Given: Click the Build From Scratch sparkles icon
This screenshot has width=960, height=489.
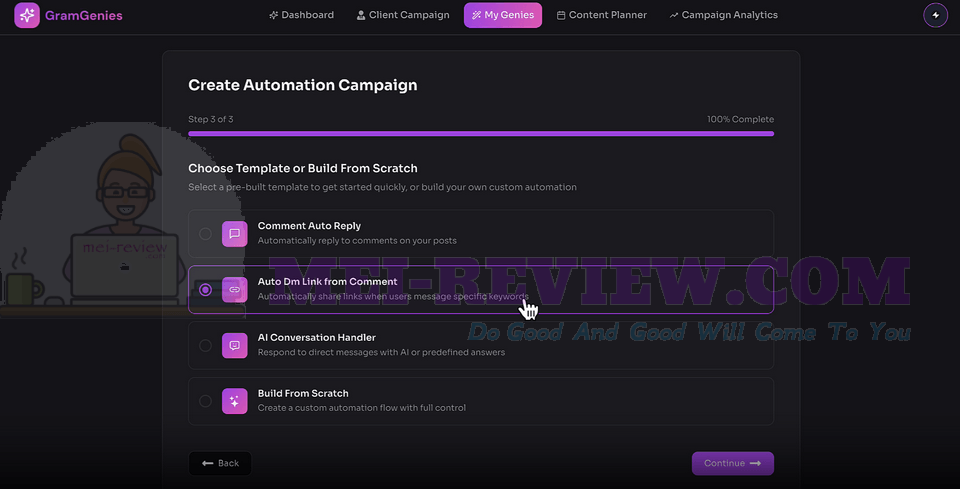Looking at the screenshot, I should pos(234,401).
